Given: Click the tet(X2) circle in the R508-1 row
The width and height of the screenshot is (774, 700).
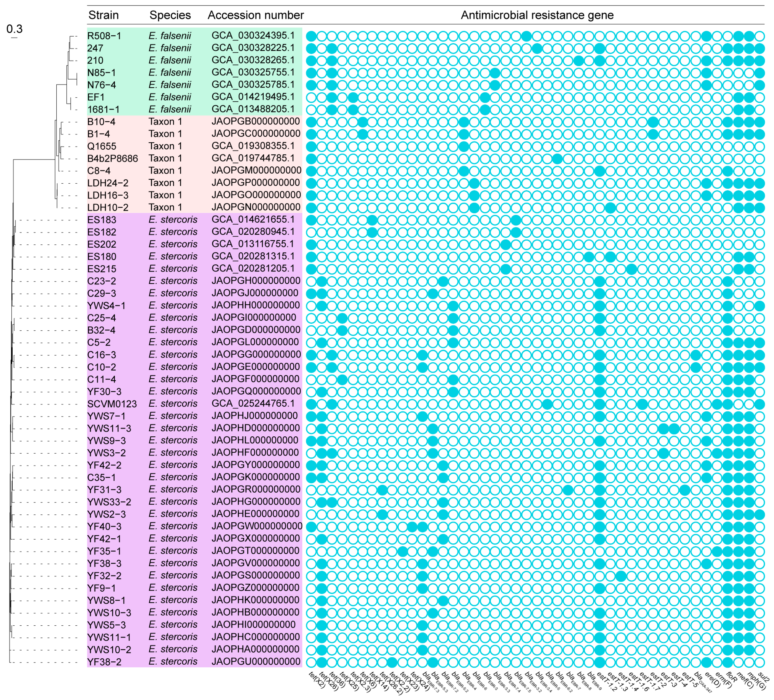Looking at the screenshot, I should tap(311, 37).
